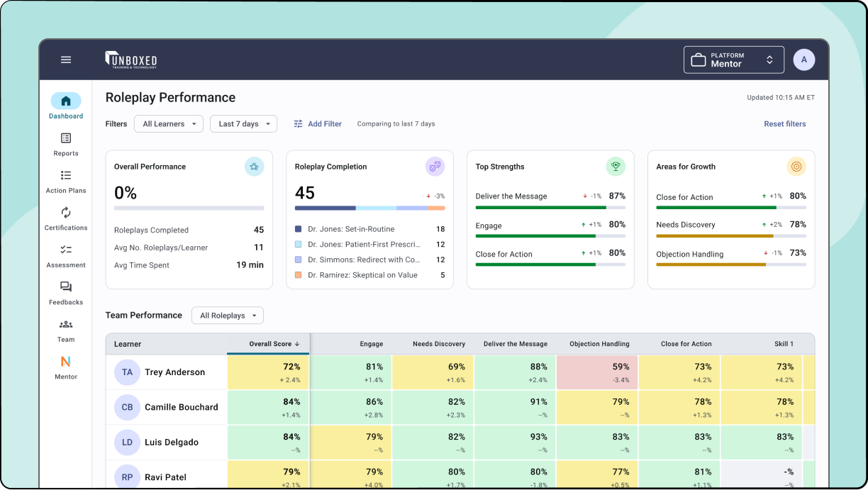Select the Team sidebar icon
This screenshot has height=490, width=868.
(65, 331)
